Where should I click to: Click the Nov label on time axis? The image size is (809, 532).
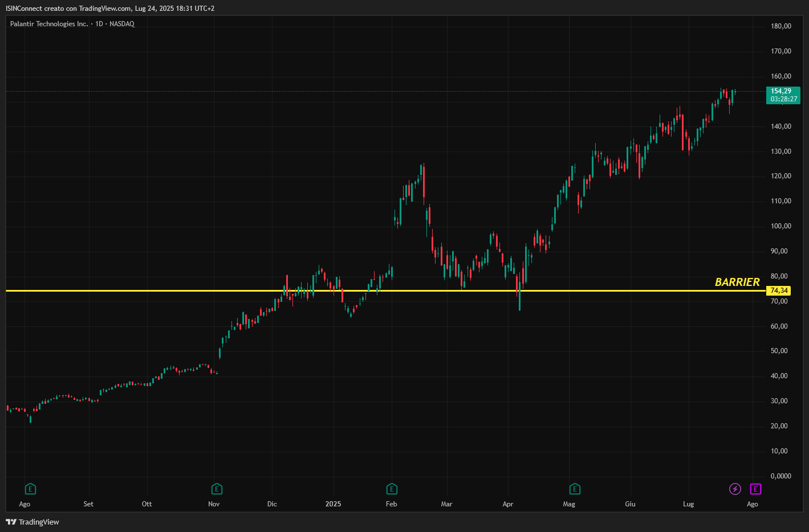coord(214,504)
